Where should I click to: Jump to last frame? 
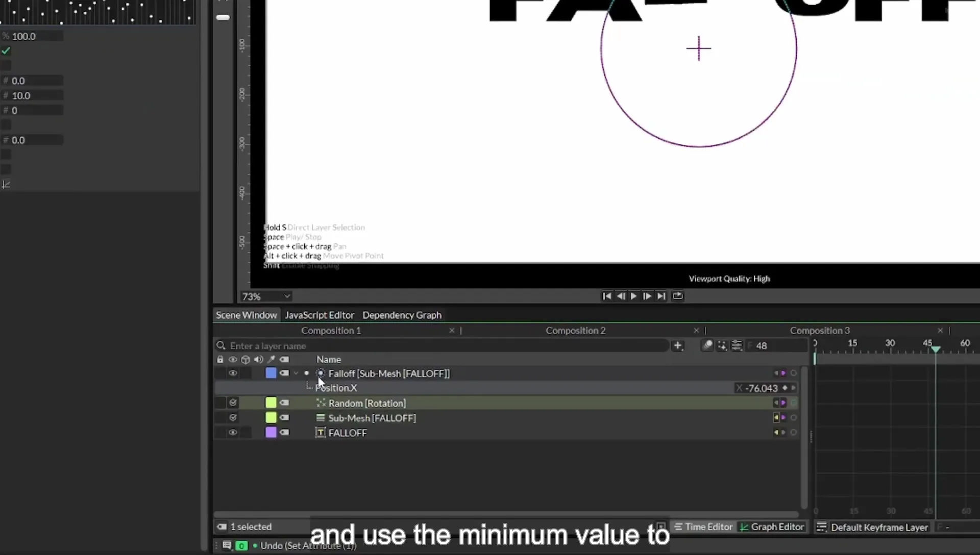(661, 296)
